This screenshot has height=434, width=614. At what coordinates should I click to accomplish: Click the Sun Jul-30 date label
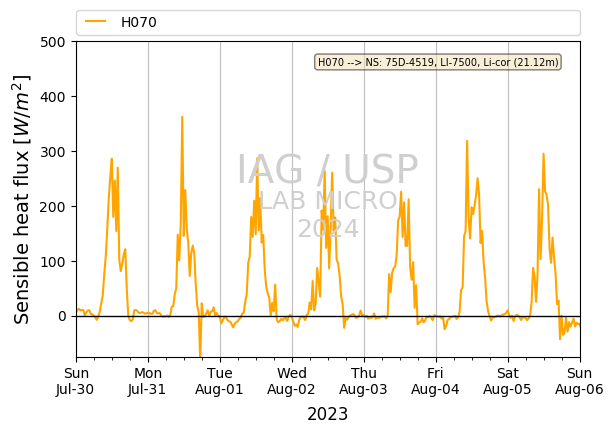tap(76, 381)
